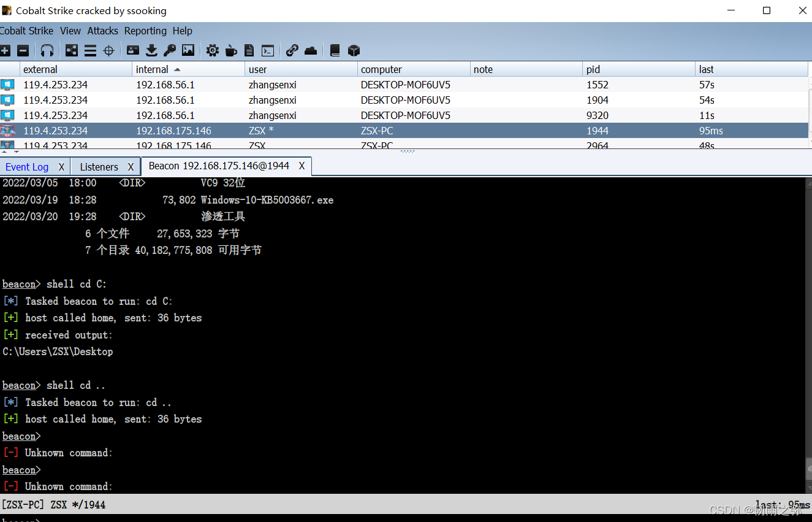Click admin session icon of pid 1944 row
This screenshot has width=812, height=522.
click(x=7, y=131)
